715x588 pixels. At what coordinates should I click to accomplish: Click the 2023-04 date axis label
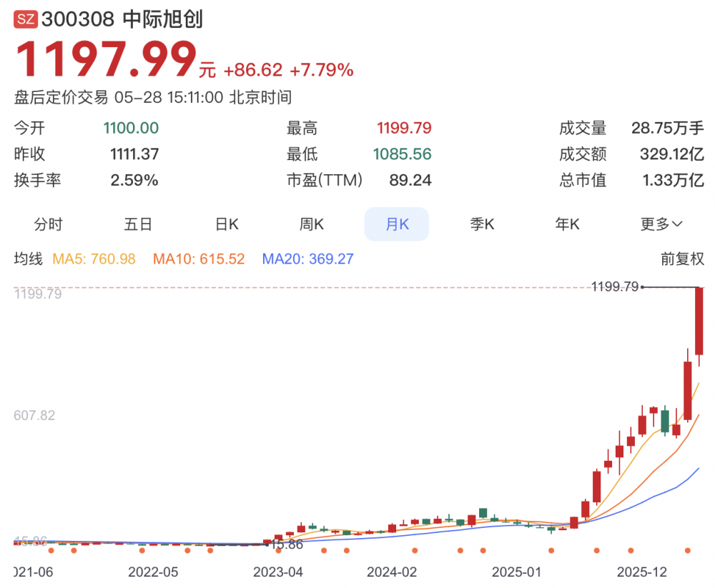(278, 572)
